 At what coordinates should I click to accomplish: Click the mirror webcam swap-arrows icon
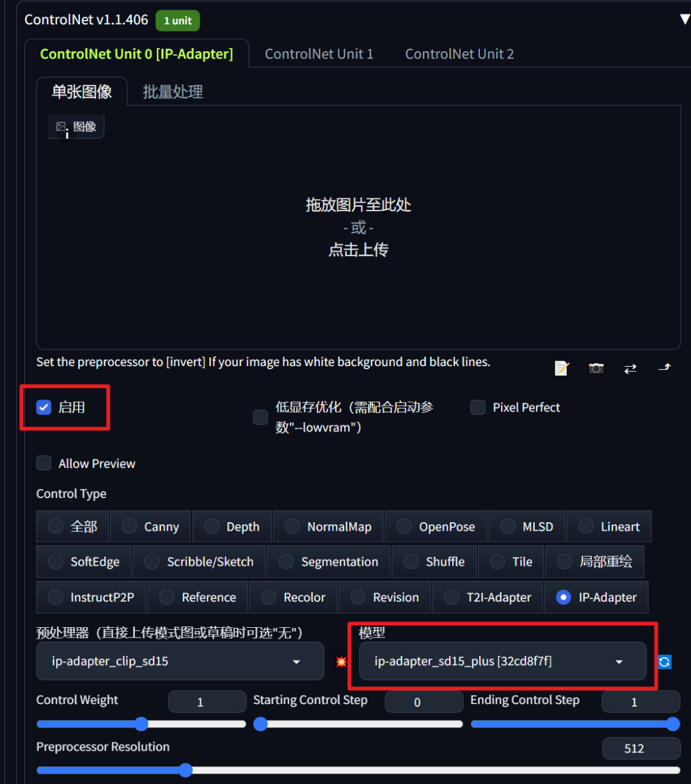[630, 369]
